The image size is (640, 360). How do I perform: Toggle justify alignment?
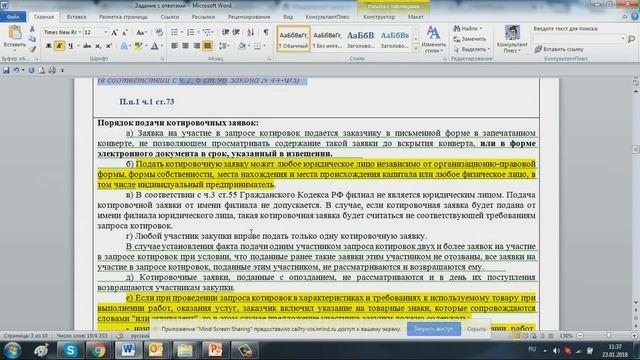tap(207, 46)
